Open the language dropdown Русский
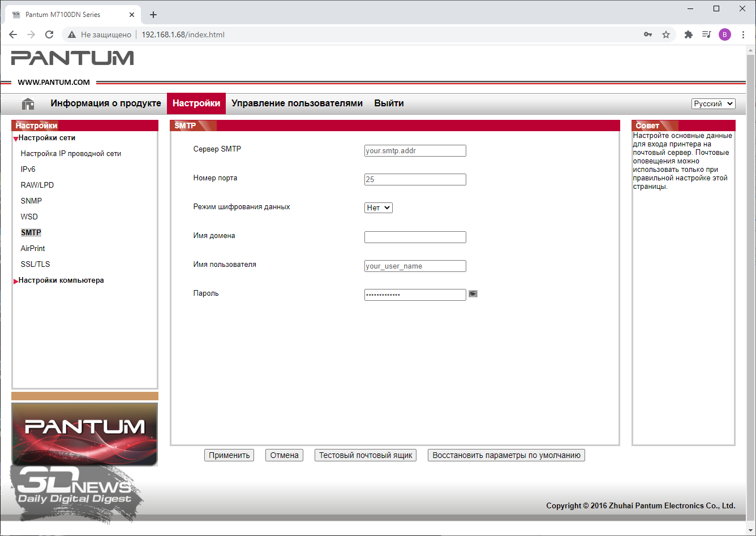Screen dimensions: 756x536 (x=714, y=103)
